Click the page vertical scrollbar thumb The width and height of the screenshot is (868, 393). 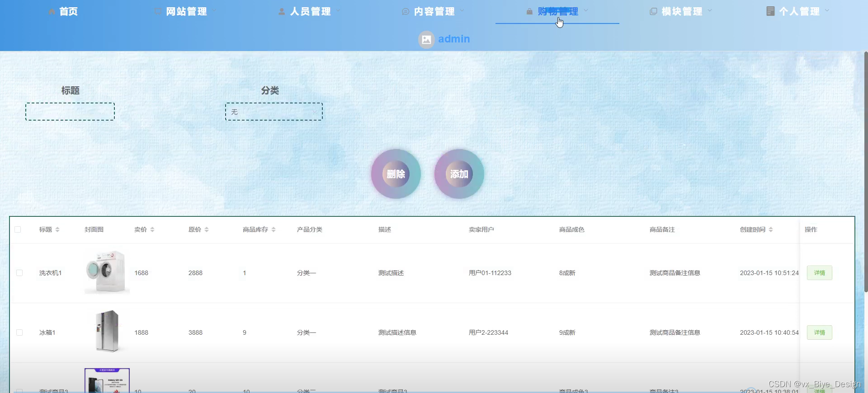pos(866,172)
